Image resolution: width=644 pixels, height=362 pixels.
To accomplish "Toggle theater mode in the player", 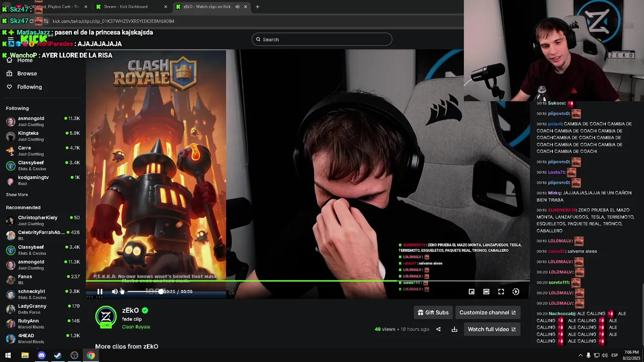I will pyautogui.click(x=486, y=292).
